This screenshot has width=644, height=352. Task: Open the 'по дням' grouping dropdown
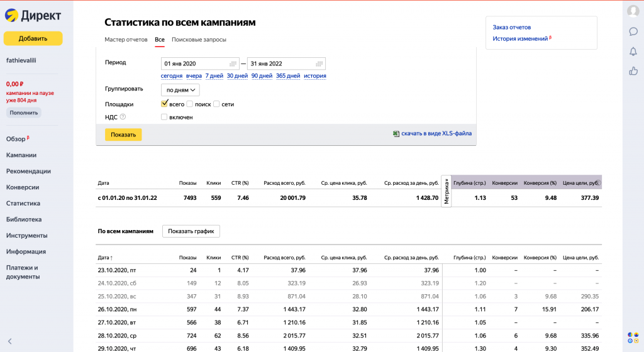point(180,90)
